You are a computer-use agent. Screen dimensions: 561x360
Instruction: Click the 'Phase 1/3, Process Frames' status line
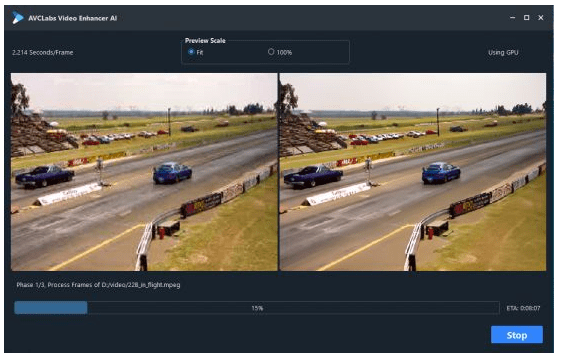[x=98, y=285]
